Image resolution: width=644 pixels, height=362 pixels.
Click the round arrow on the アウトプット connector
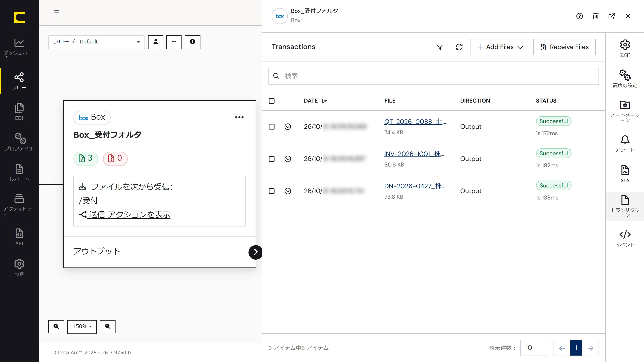[x=255, y=252]
